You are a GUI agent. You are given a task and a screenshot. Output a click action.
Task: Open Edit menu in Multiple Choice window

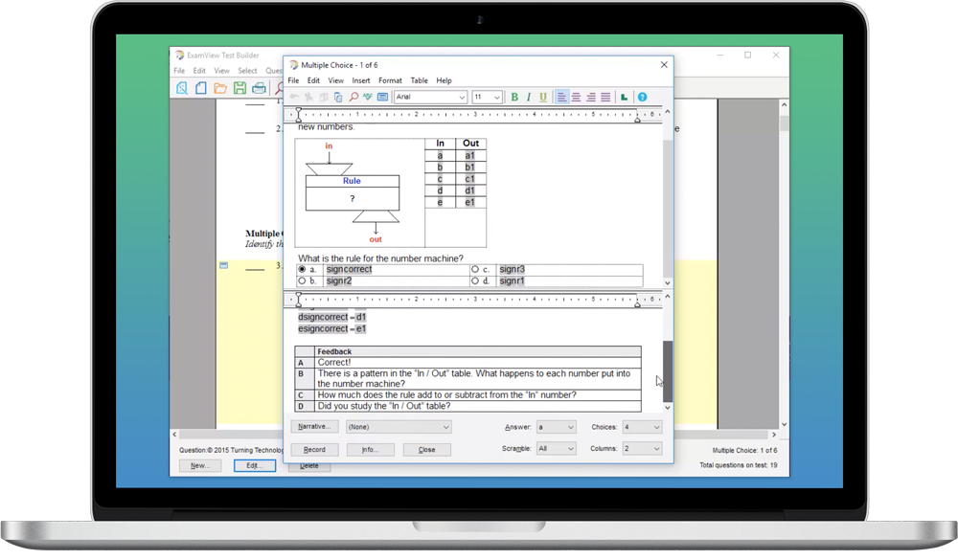pos(313,80)
